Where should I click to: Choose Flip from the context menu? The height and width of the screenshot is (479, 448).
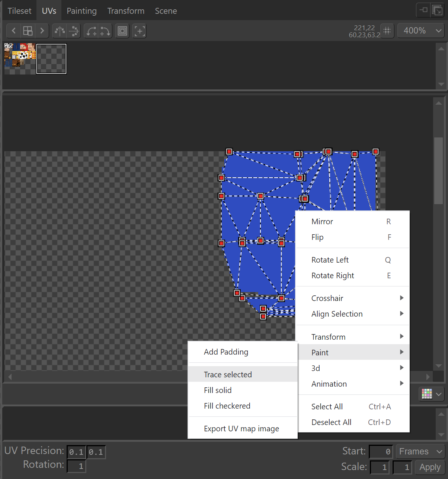coord(353,237)
